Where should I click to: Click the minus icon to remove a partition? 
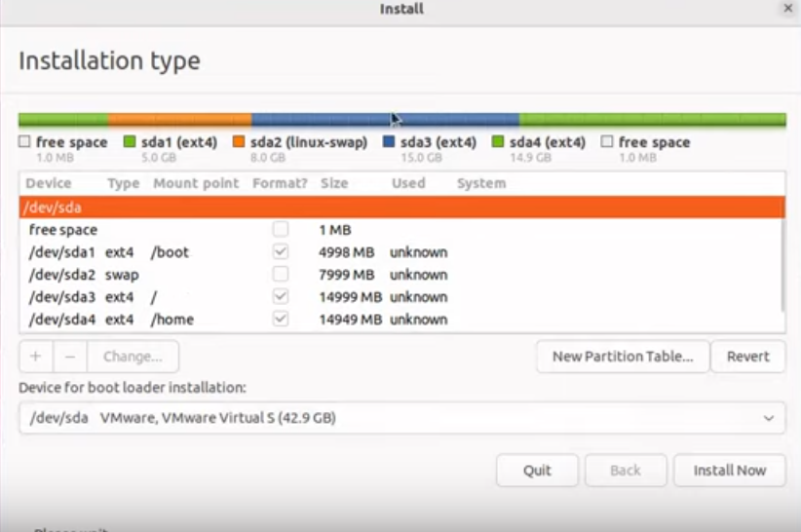(70, 357)
